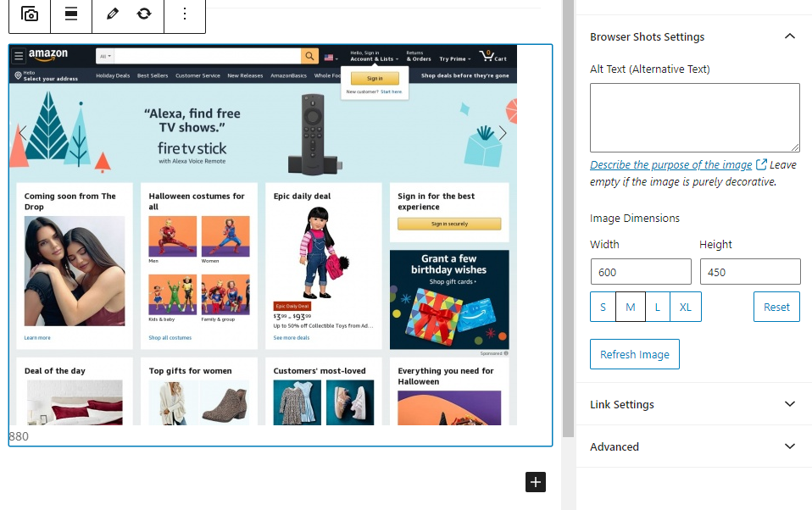Click the Browser Shots camera block icon
Image resolution: width=812 pixels, height=510 pixels.
30,14
